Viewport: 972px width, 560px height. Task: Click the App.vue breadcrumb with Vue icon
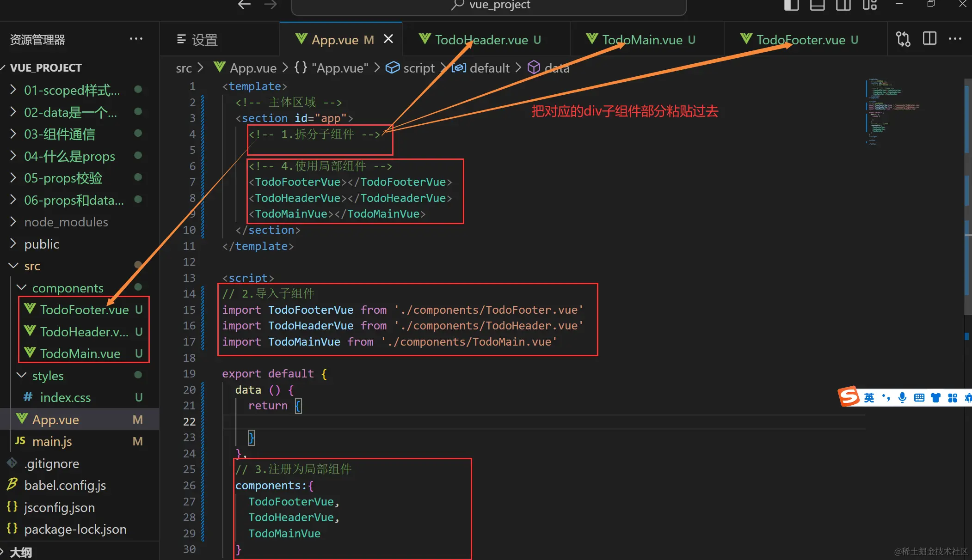tap(246, 68)
